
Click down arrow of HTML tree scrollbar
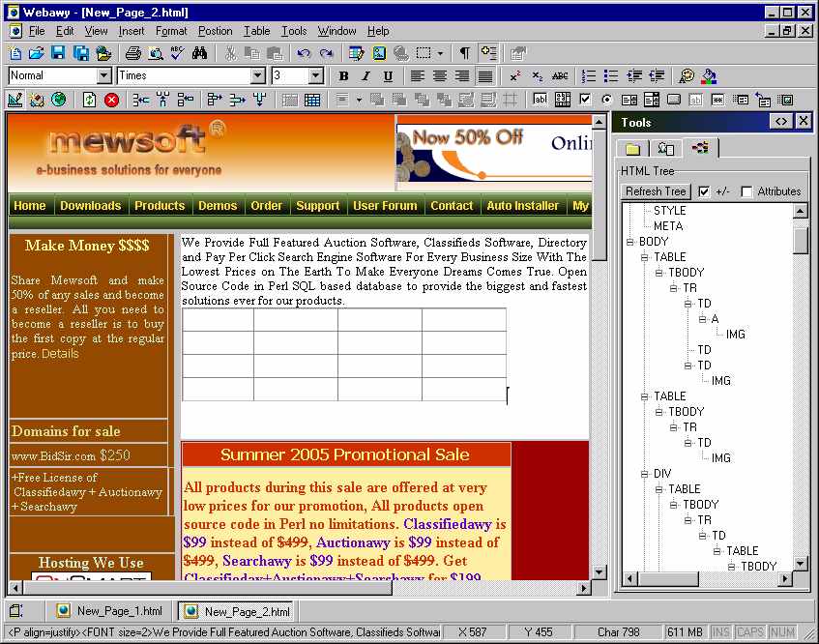pos(801,563)
